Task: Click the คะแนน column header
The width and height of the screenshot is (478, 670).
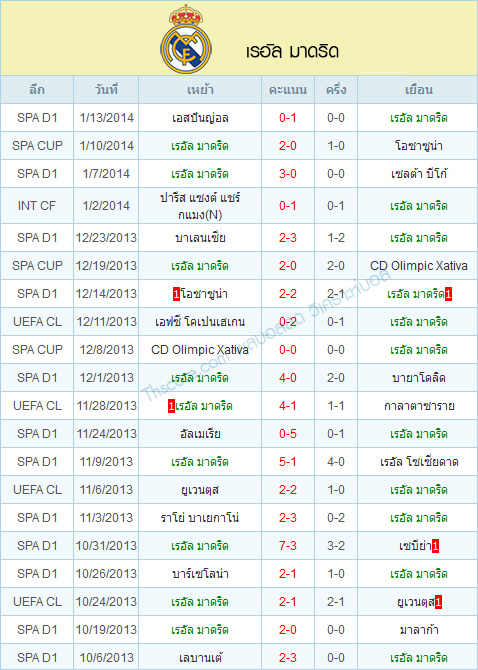Action: click(x=288, y=90)
